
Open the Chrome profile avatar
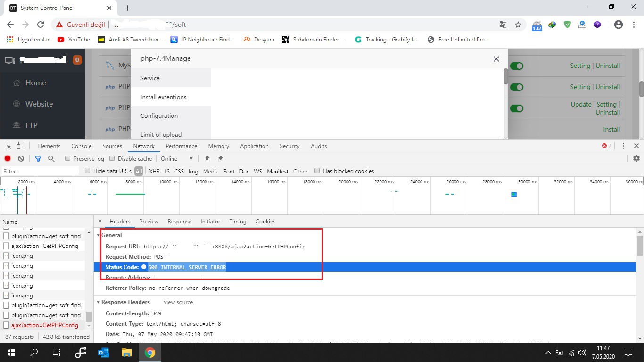(619, 25)
